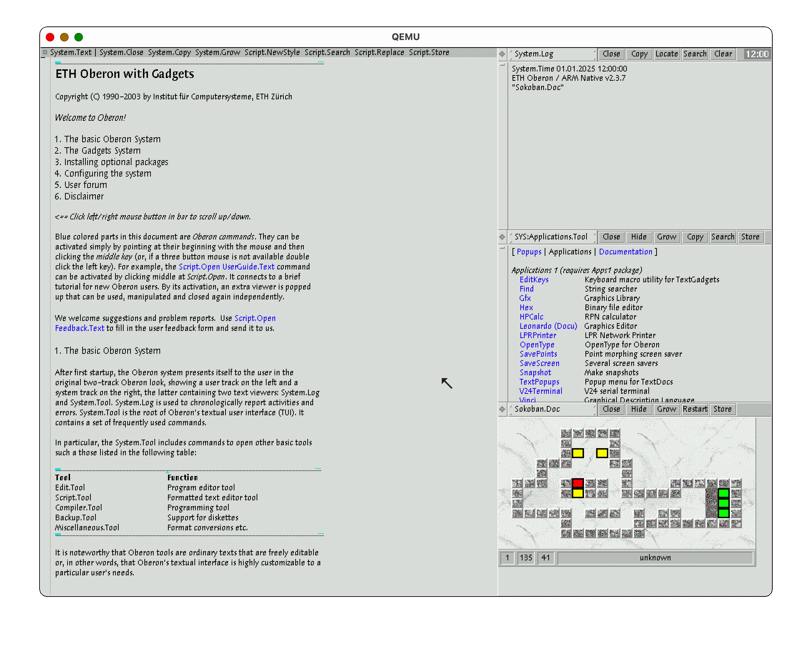Run System.Grow in the left menu bar

pos(217,53)
